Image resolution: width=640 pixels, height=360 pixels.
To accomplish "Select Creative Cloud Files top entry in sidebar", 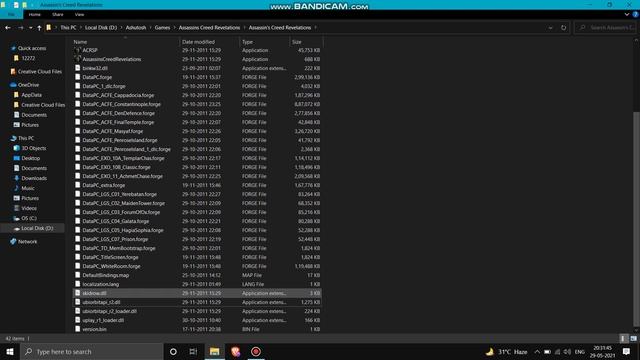I will coord(40,71).
